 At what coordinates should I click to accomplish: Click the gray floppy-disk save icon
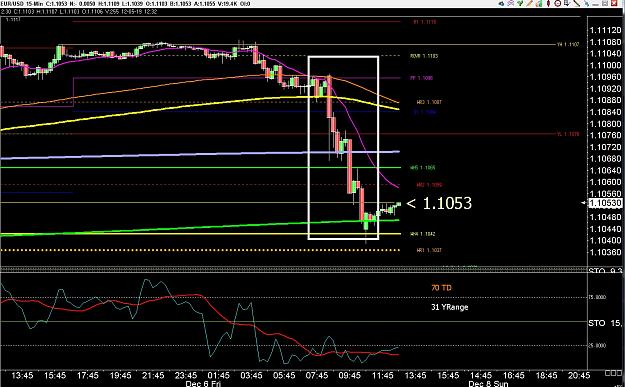[605, 4]
